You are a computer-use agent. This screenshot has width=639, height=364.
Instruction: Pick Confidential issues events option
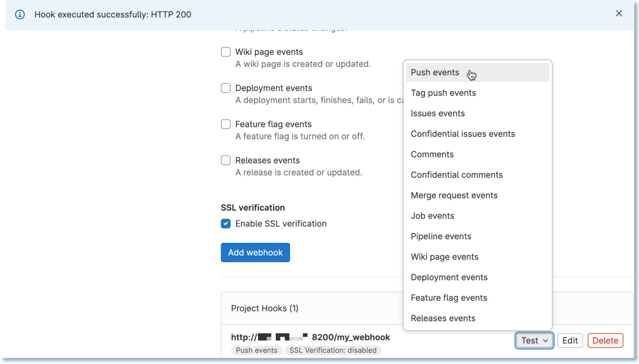[462, 134]
